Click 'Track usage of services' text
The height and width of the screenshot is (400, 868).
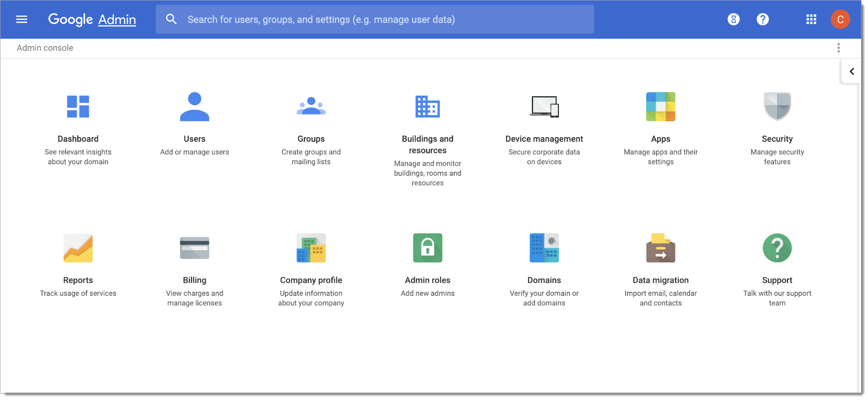[78, 293]
